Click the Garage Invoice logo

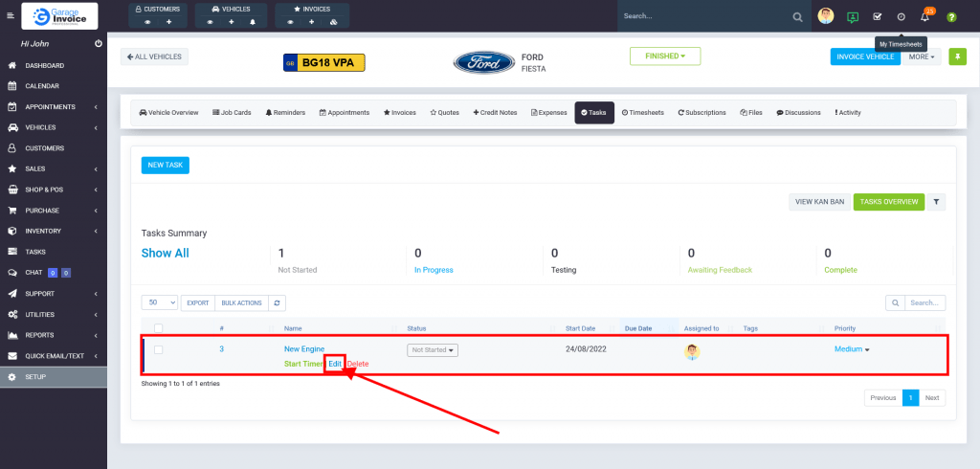click(x=59, y=15)
